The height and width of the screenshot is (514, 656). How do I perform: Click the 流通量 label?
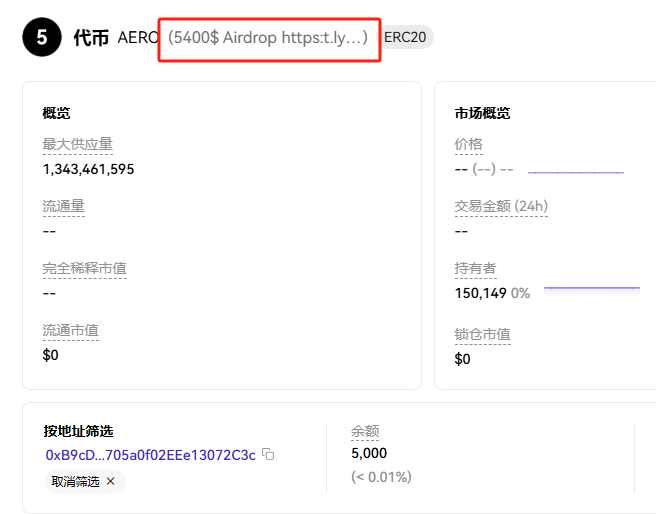63,207
